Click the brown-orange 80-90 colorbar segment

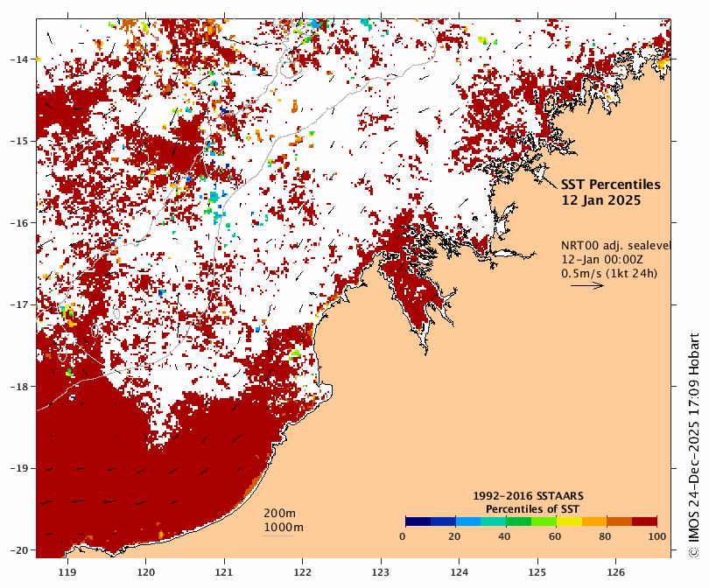619,521
